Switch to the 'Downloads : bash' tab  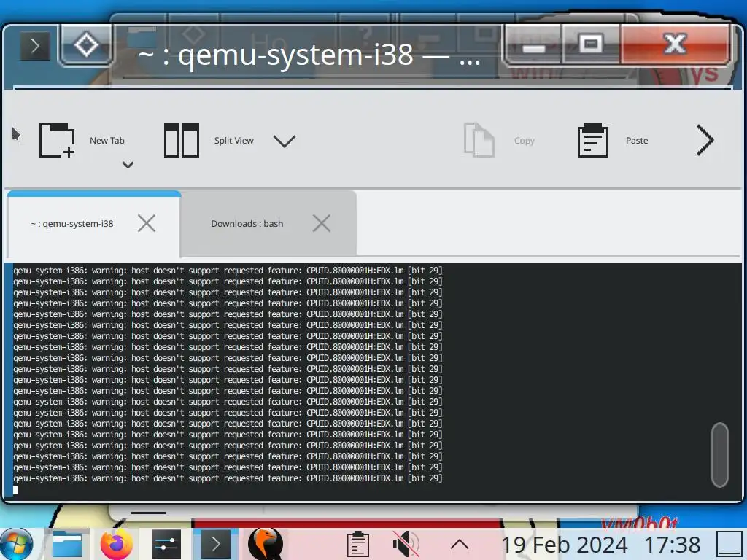[x=268, y=224]
